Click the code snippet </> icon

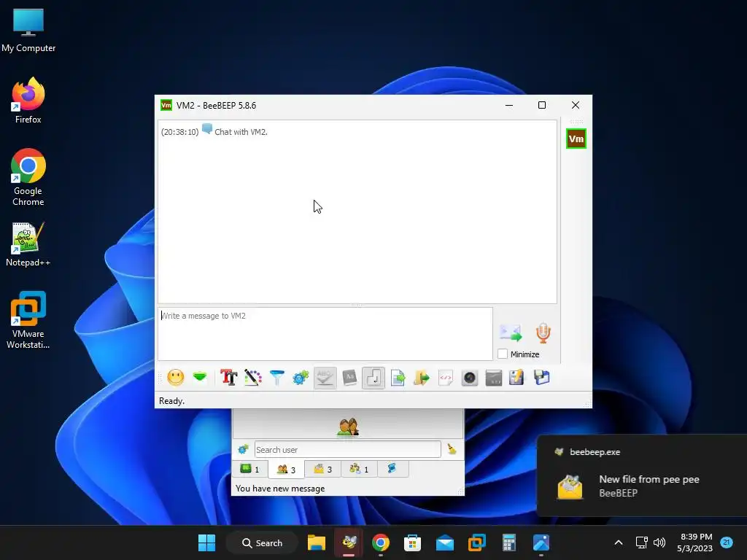446,378
